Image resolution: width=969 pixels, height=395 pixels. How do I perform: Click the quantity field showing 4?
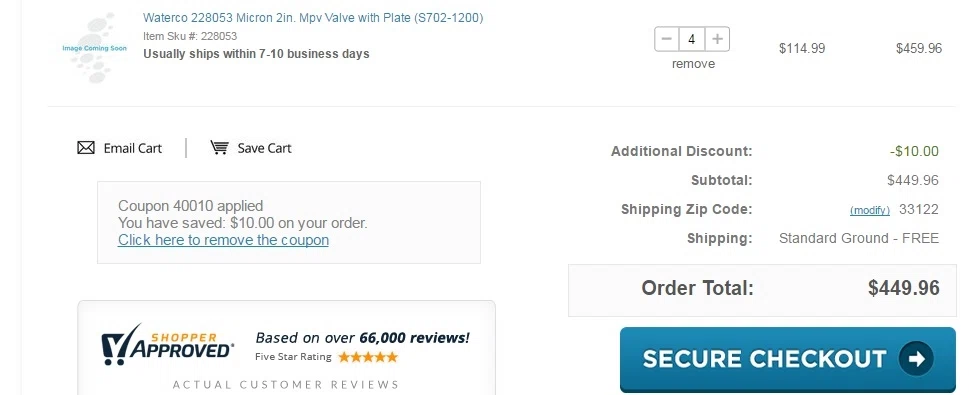pyautogui.click(x=692, y=40)
